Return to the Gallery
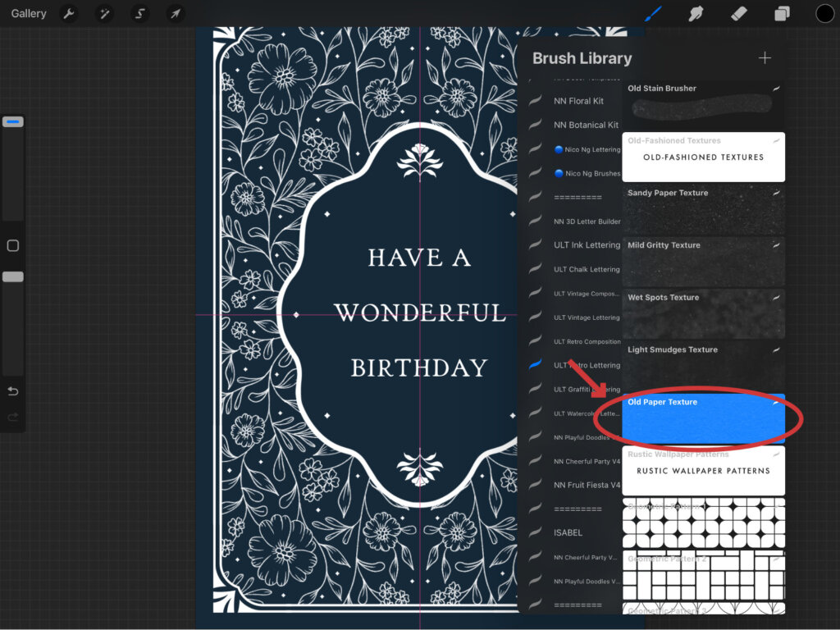This screenshot has height=630, width=840. pos(29,14)
